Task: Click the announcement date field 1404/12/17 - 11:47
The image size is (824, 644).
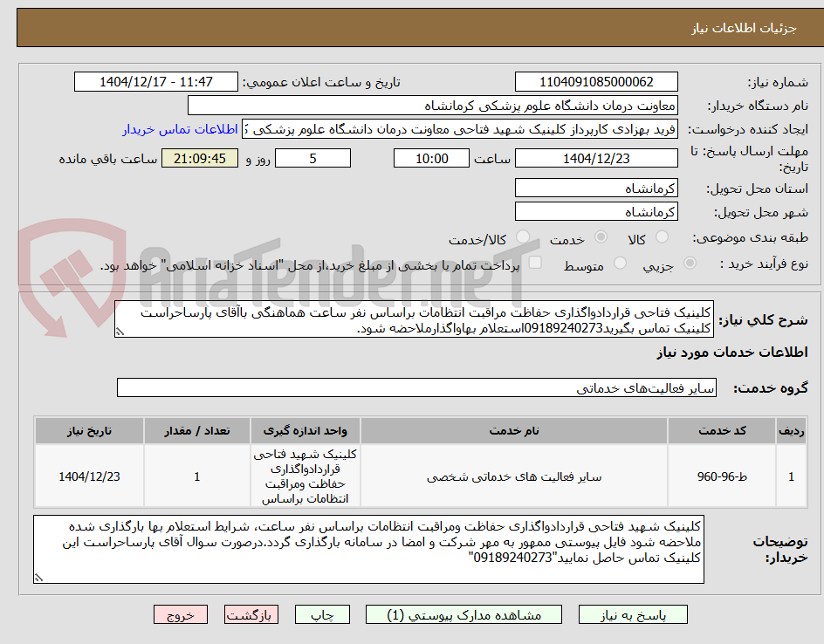Action: (x=156, y=82)
